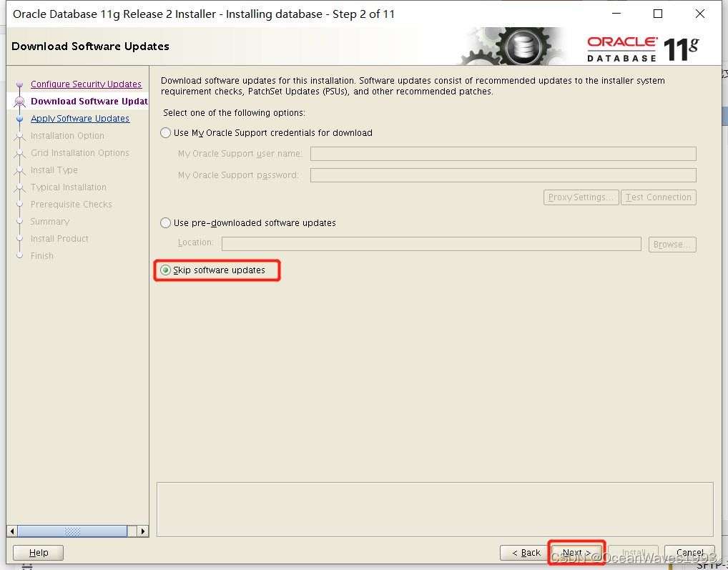Click Typical Installation step in sidebar
The width and height of the screenshot is (728, 570).
tap(68, 187)
